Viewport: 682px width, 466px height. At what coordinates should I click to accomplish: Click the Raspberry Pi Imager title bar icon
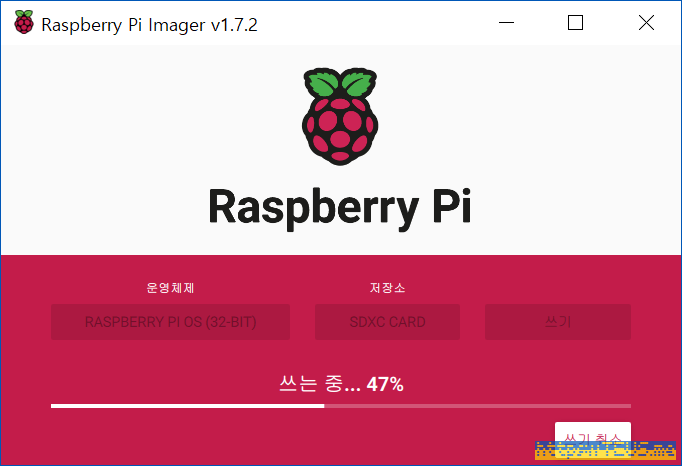(x=23, y=22)
